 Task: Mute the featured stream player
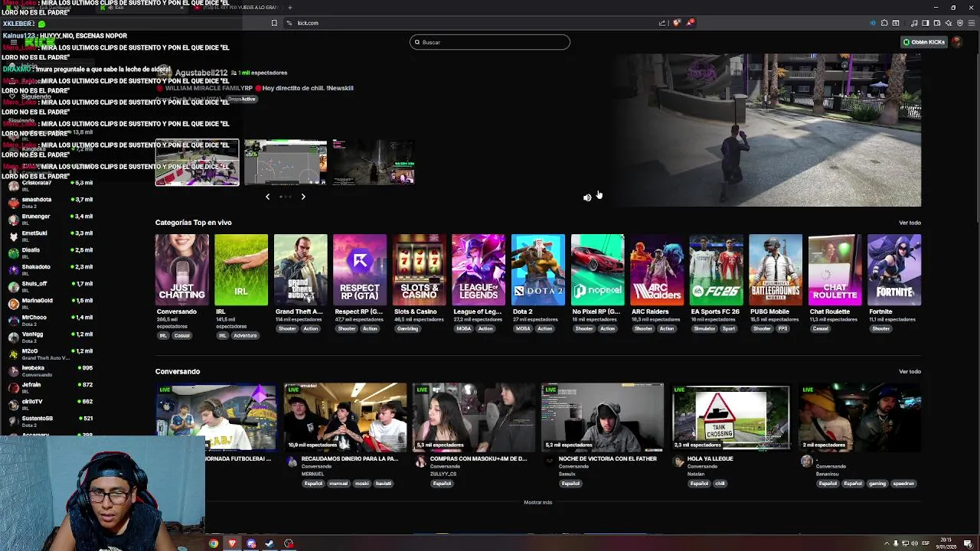[x=587, y=197]
